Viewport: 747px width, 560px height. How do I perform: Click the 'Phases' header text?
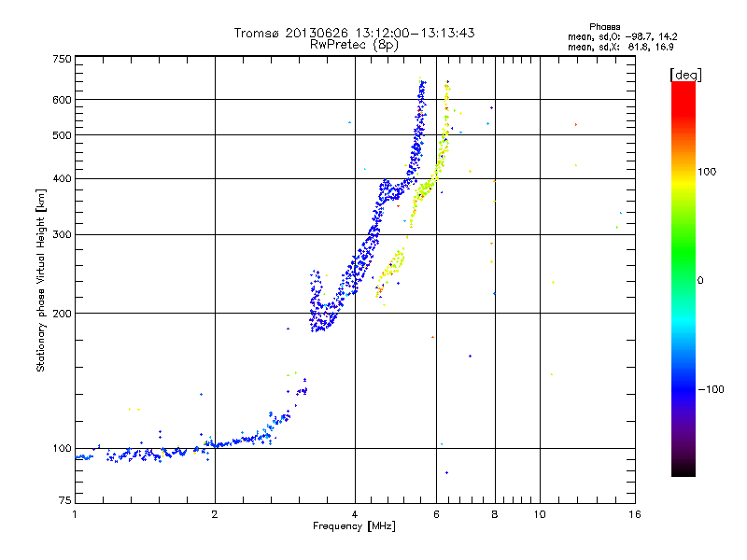(604, 27)
